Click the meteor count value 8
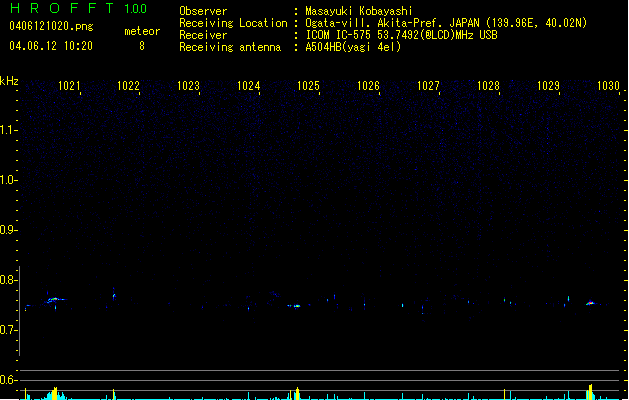The height and width of the screenshot is (400, 629). [x=142, y=46]
